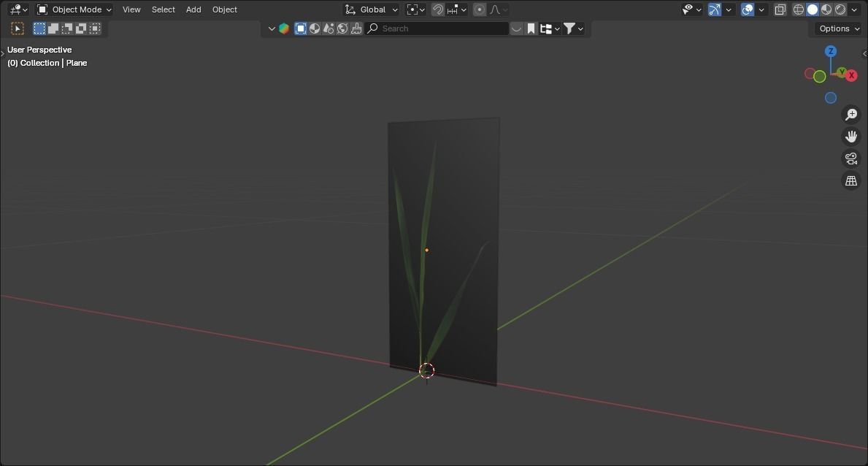This screenshot has width=868, height=466.
Task: Toggle particle or shape filter icon
Action: pos(329,28)
